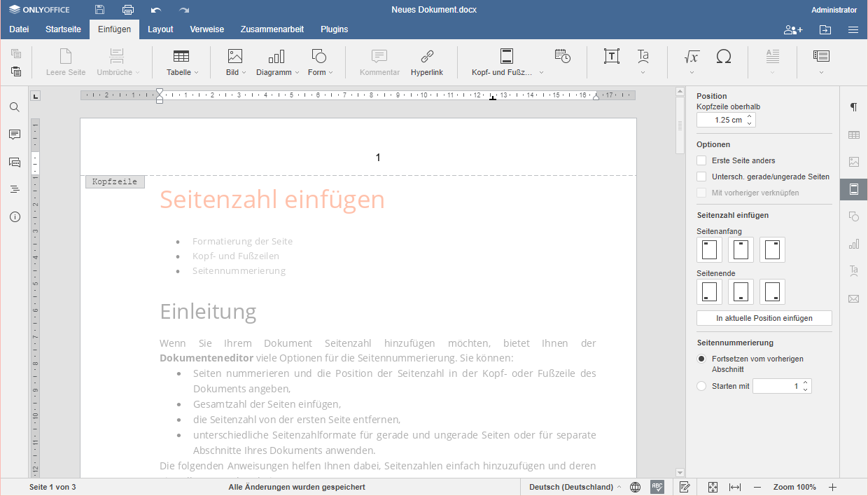Select 'Fortsetzen vom vorherigen Abschnitt' radio
868x496 pixels.
click(701, 359)
